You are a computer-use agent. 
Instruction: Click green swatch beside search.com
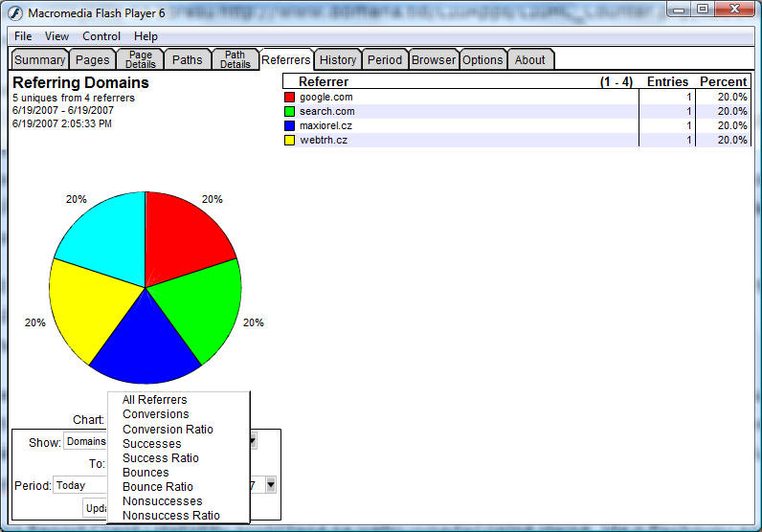290,111
